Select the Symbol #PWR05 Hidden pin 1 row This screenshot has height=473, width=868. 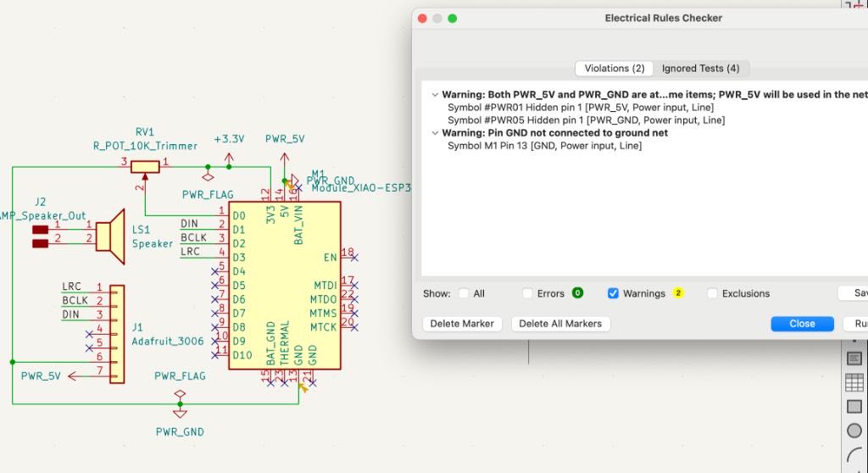tap(587, 120)
